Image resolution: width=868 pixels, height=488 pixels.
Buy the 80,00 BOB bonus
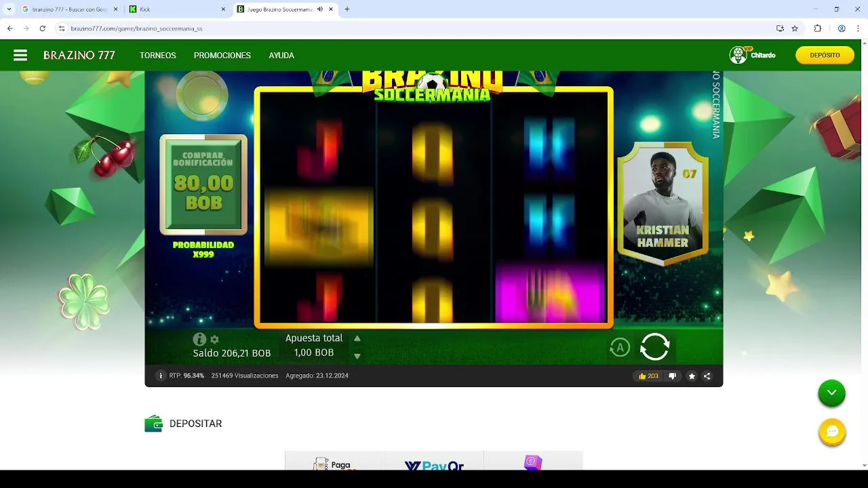(203, 184)
